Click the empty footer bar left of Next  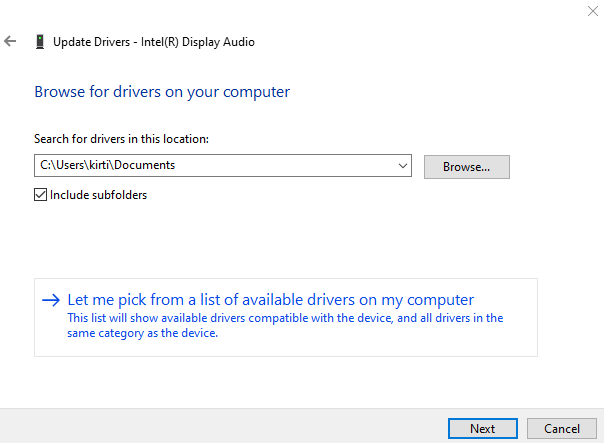coord(220,427)
